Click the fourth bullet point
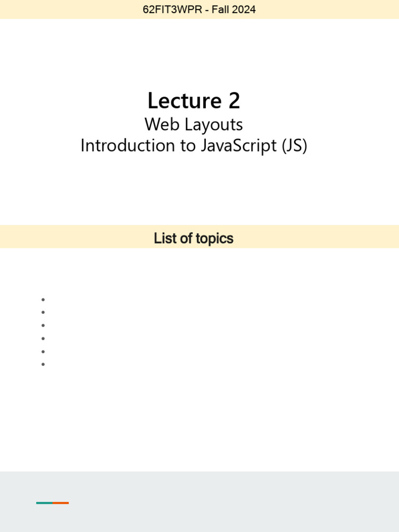The image size is (399, 532). [43, 338]
